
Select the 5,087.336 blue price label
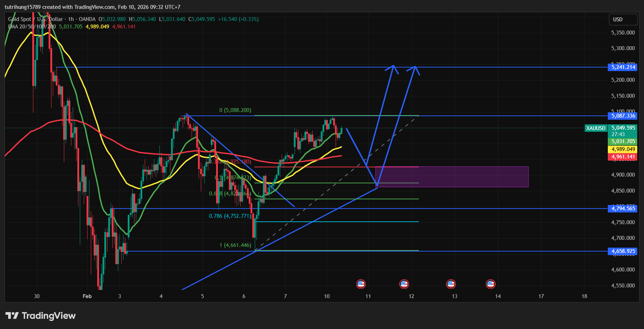pyautogui.click(x=623, y=116)
